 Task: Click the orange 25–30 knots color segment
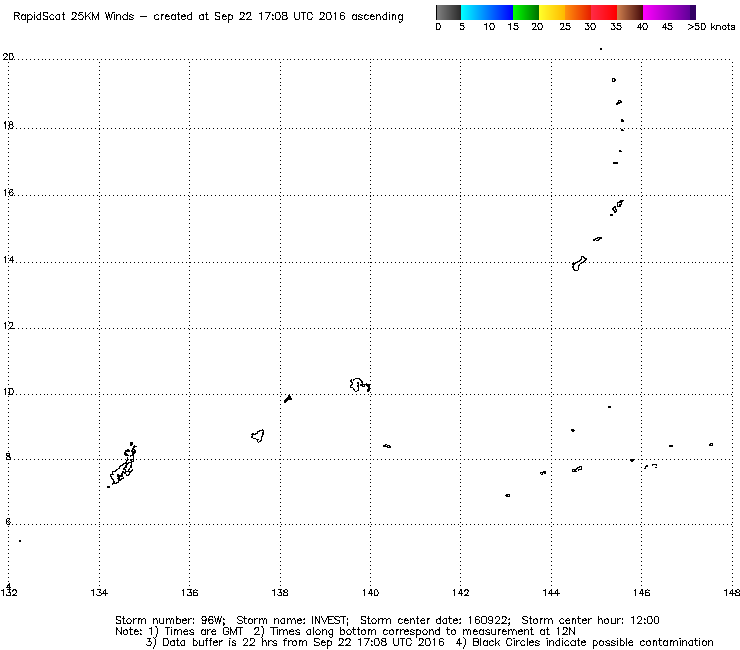578,12
